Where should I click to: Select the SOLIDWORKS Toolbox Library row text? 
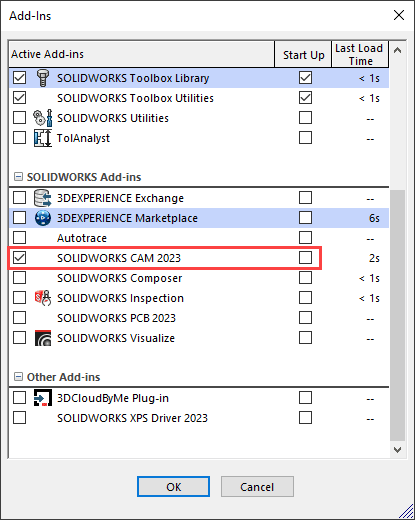click(x=133, y=78)
